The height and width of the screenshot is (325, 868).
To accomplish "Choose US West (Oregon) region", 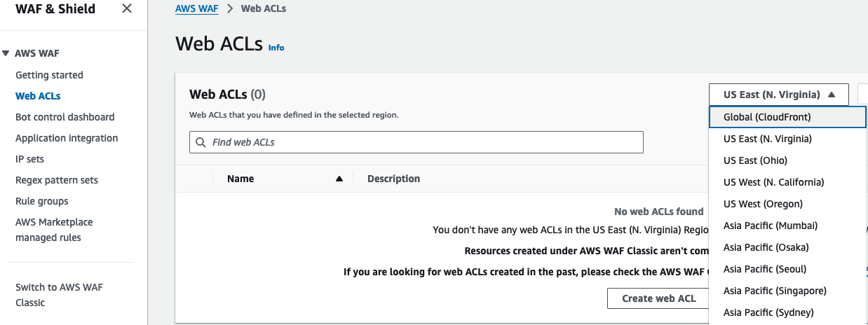I will 788,204.
